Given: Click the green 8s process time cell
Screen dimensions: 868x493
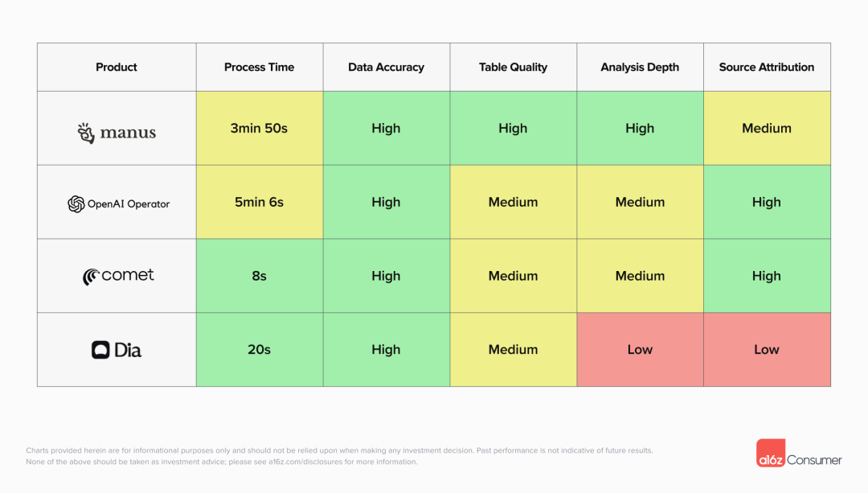Looking at the screenshot, I should (259, 276).
